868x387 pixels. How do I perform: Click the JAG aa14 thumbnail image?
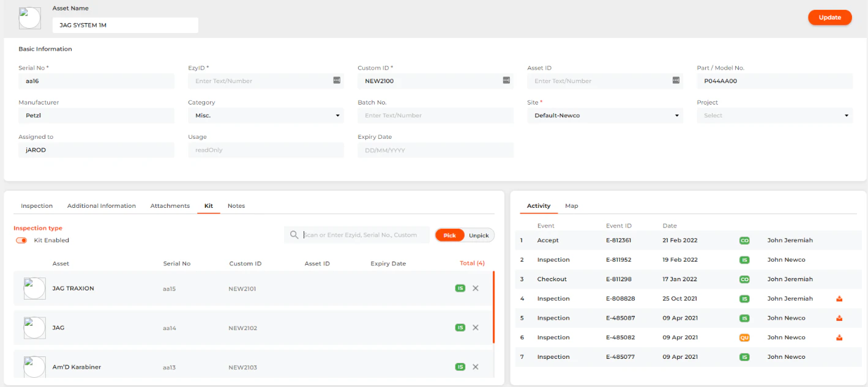[34, 328]
